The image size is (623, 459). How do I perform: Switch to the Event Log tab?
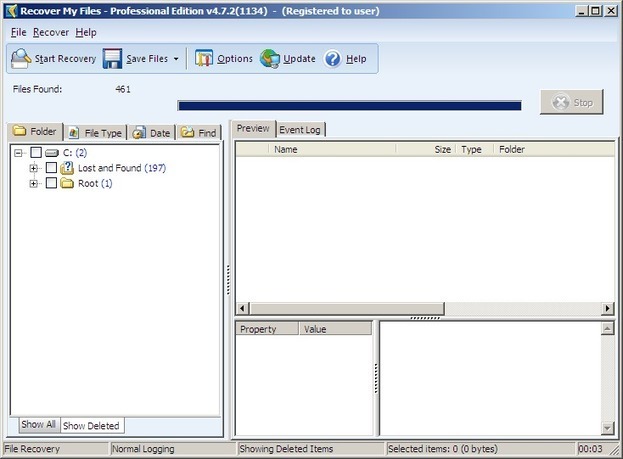[301, 129]
